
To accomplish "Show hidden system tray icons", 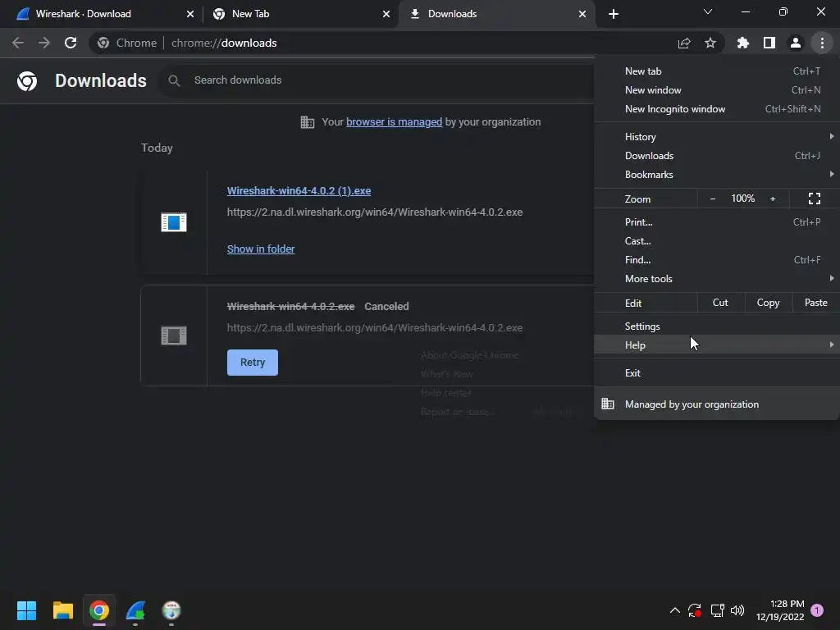I will 675,610.
